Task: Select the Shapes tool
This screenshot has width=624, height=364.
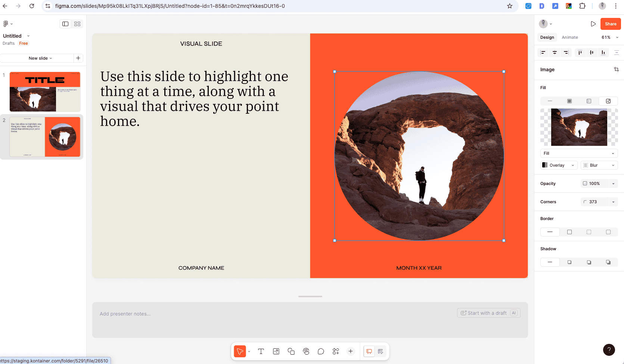Action: pos(291,351)
